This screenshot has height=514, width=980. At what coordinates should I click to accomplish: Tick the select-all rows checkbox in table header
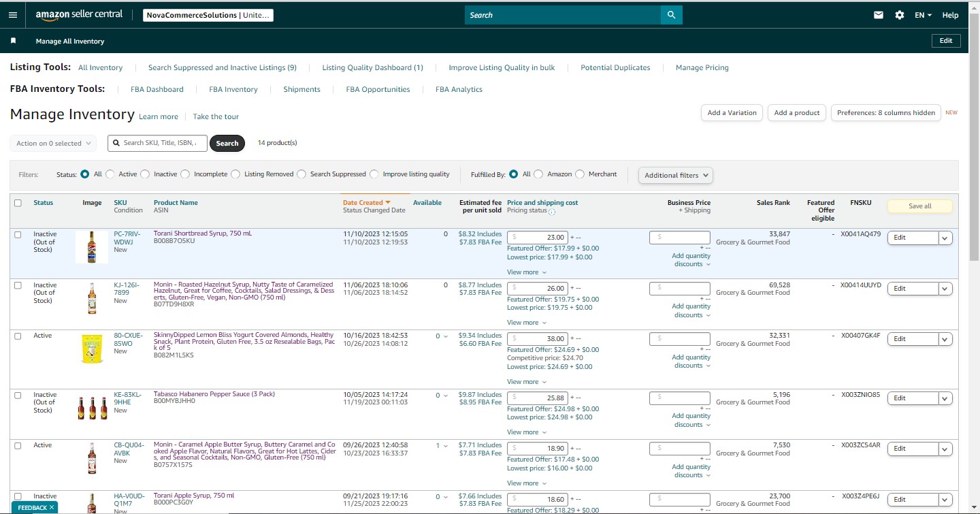[x=18, y=203]
